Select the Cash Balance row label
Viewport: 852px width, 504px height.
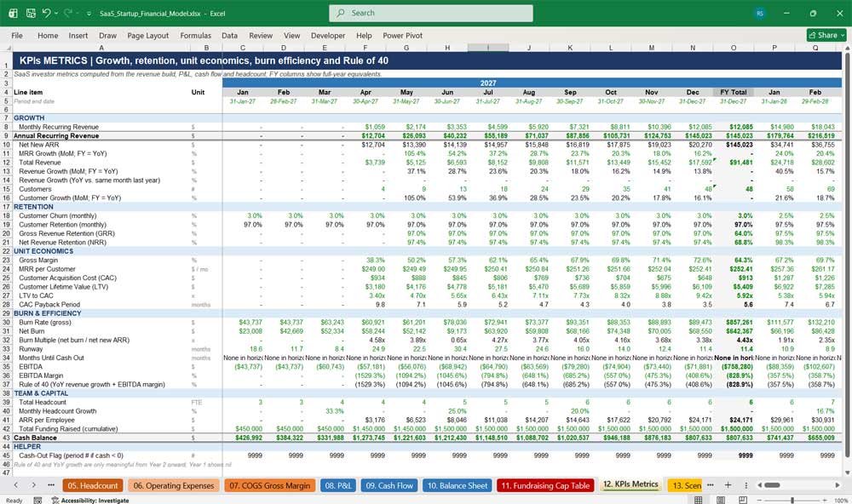pyautogui.click(x=35, y=438)
